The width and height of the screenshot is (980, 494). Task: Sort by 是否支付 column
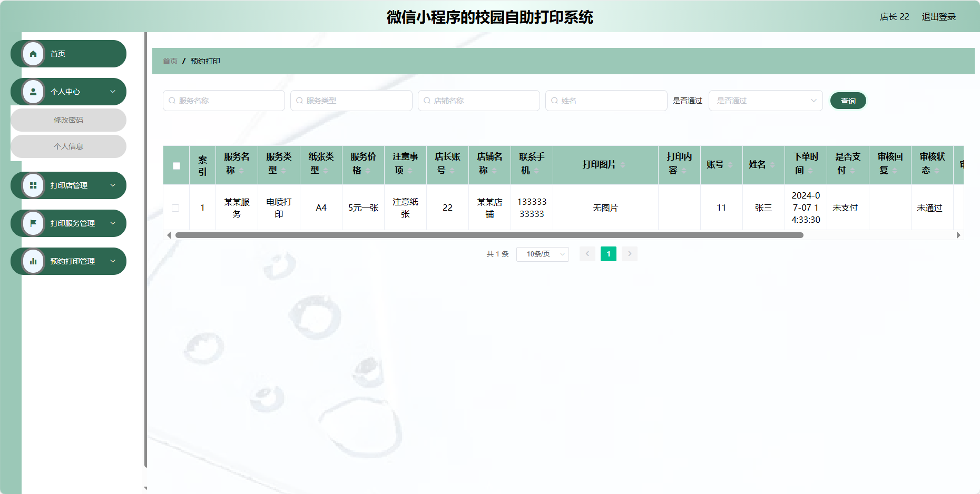pyautogui.click(x=852, y=171)
